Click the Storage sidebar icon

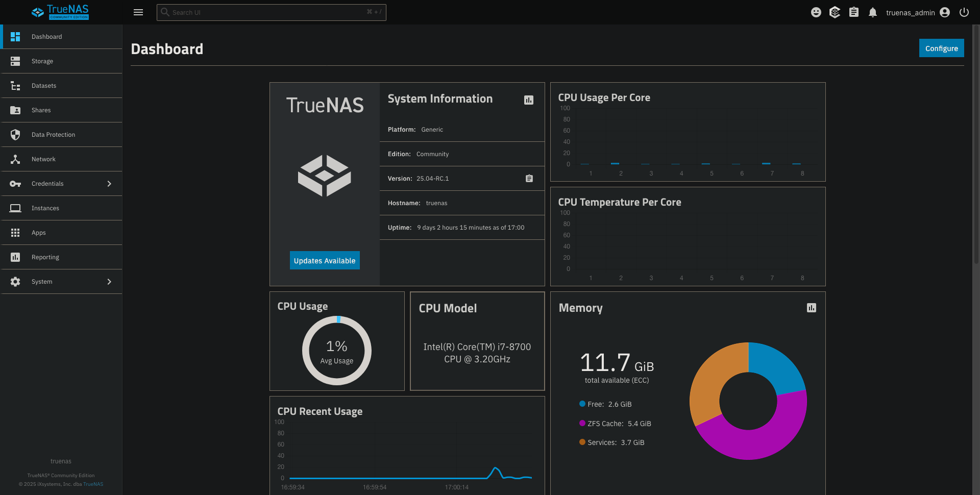(15, 61)
